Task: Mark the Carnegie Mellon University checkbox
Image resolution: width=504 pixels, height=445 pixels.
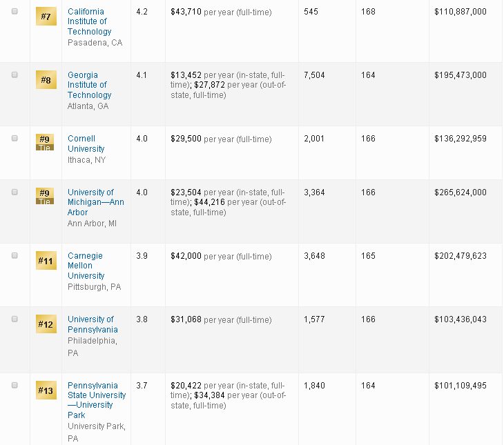Action: point(14,256)
